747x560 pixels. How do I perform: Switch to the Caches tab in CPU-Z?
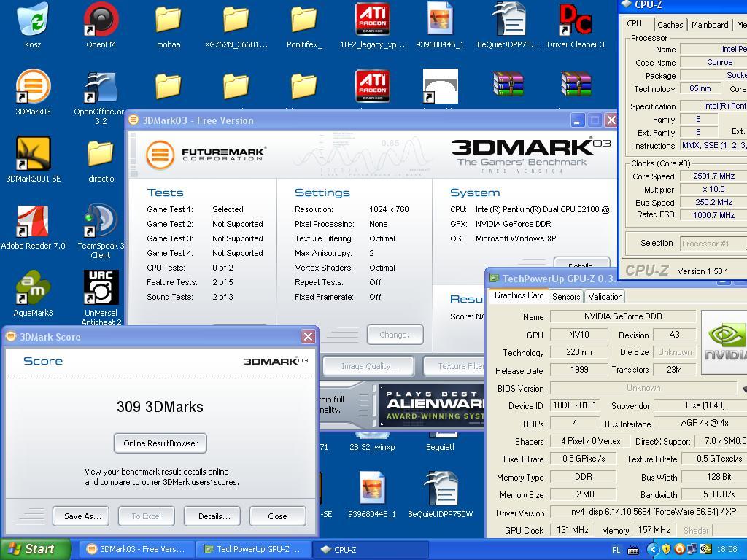670,25
